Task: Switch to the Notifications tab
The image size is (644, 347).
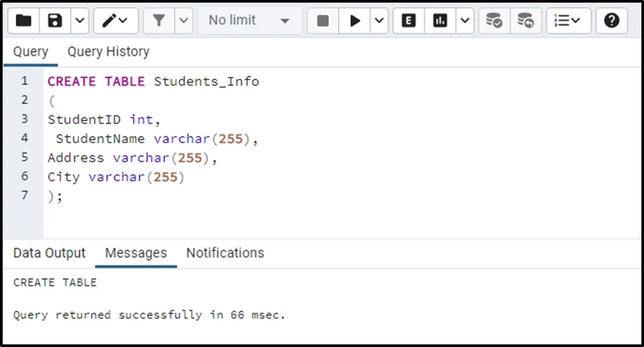Action: [225, 253]
